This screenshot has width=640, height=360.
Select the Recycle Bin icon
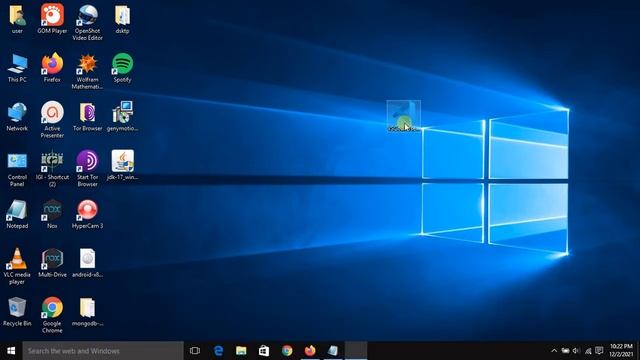click(x=17, y=312)
